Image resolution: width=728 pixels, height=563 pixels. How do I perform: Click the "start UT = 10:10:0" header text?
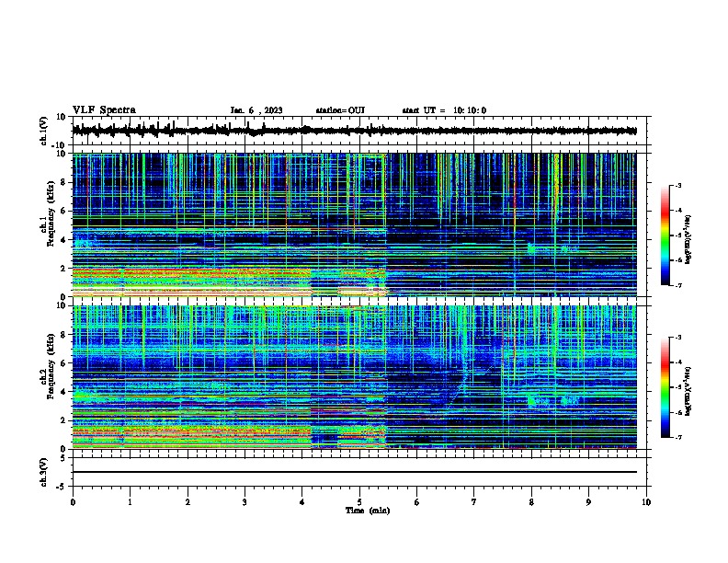444,110
